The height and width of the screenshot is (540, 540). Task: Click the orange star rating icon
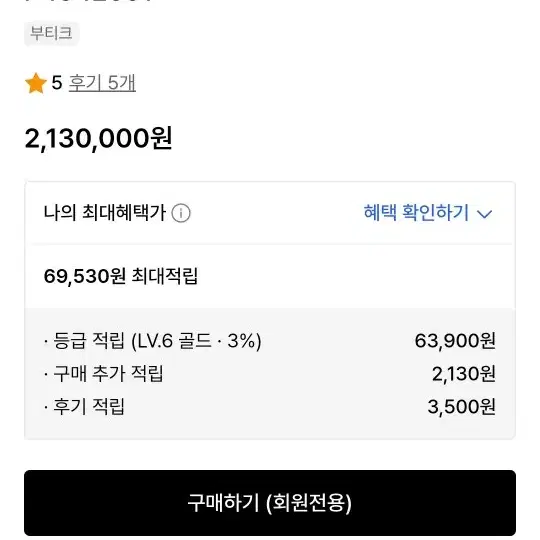point(36,83)
